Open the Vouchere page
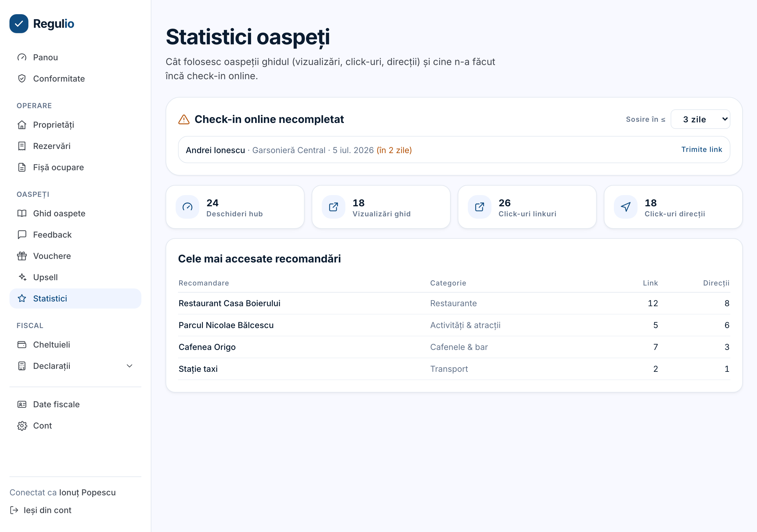The width and height of the screenshot is (757, 532). (75, 256)
